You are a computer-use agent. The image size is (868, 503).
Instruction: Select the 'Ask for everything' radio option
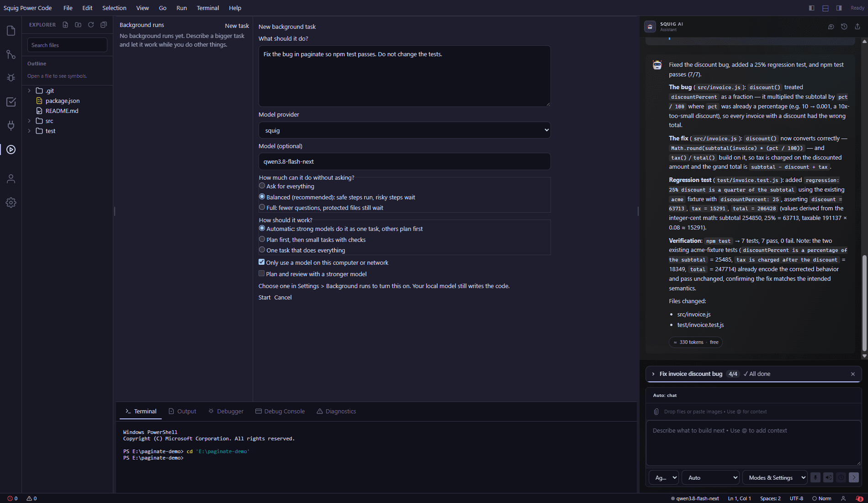tap(262, 186)
